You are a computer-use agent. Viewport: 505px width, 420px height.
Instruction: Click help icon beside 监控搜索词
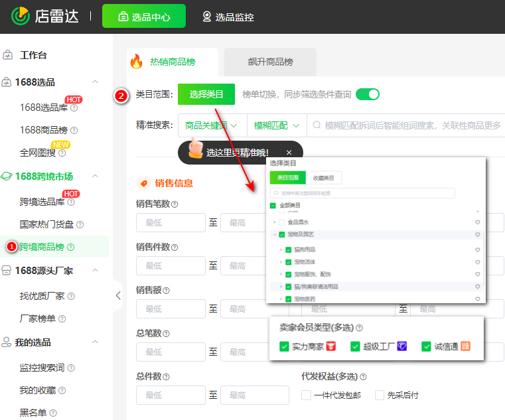pos(71,368)
